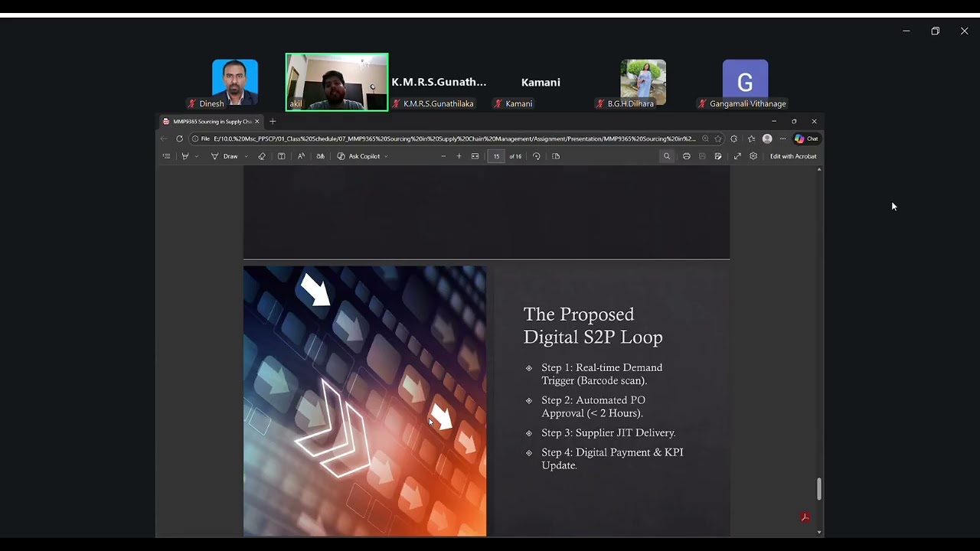Screen dimensions: 980x551
Task: Minimize the outer meeting window
Action: coord(906,31)
